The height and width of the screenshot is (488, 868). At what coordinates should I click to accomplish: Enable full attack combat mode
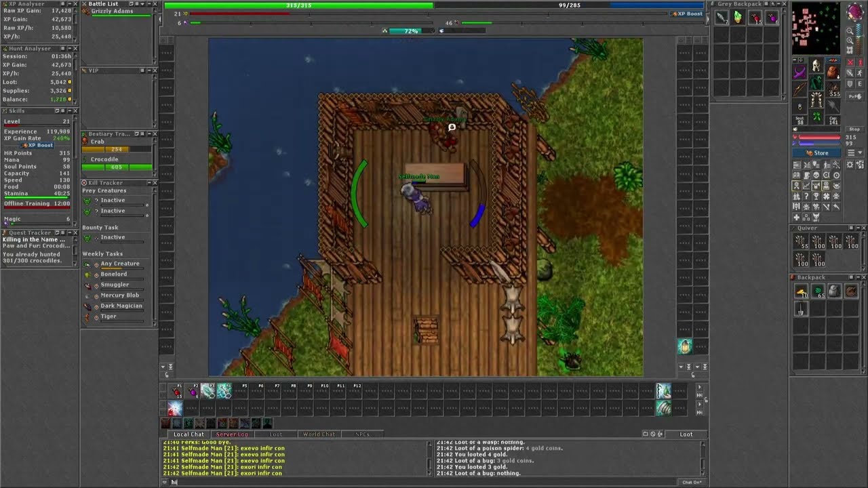(x=850, y=62)
